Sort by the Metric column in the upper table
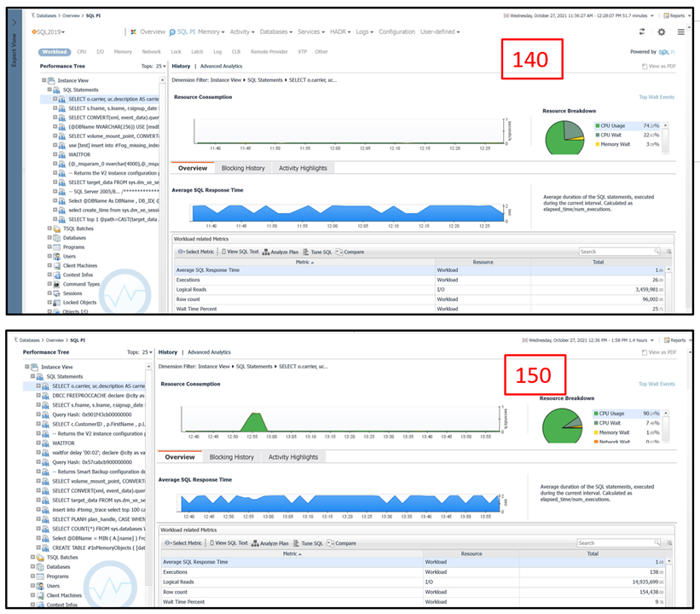 click(x=304, y=262)
